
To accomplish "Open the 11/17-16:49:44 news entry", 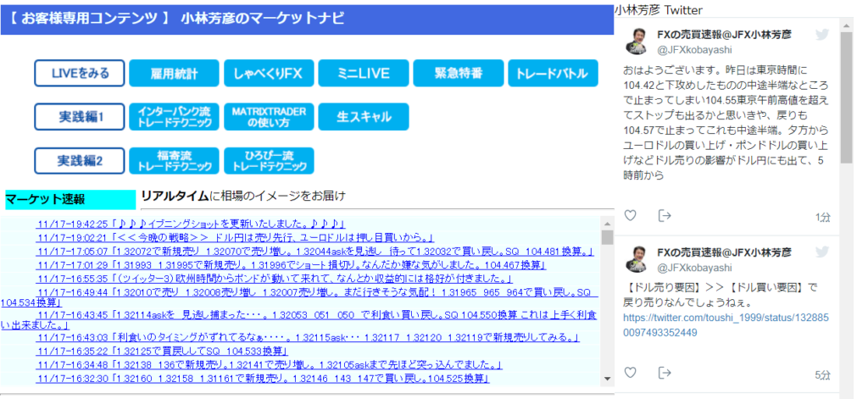I will pyautogui.click(x=299, y=297).
